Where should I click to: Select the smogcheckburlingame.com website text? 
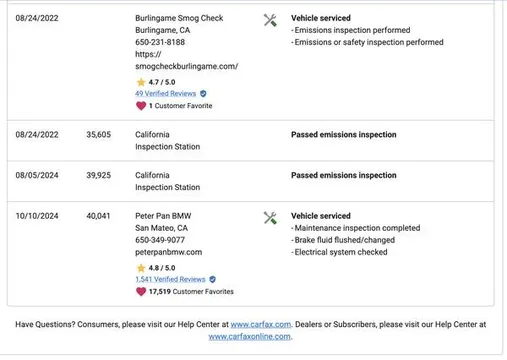click(x=186, y=60)
